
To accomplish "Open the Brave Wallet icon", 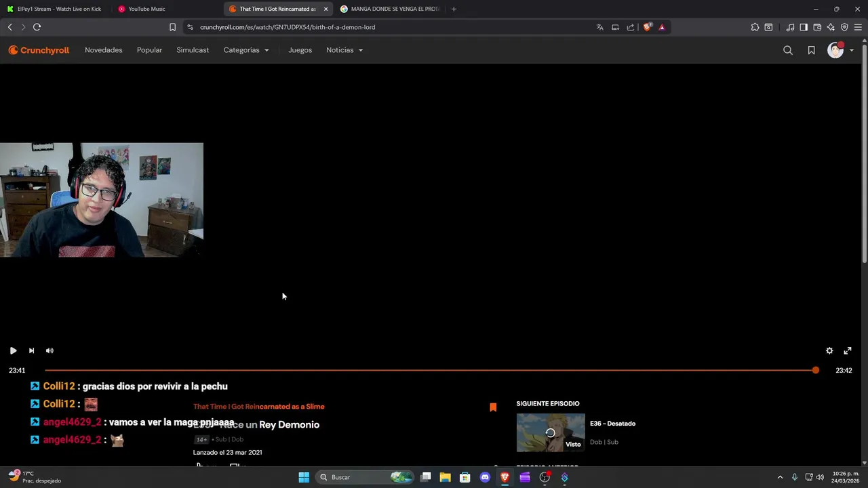I will point(817,27).
